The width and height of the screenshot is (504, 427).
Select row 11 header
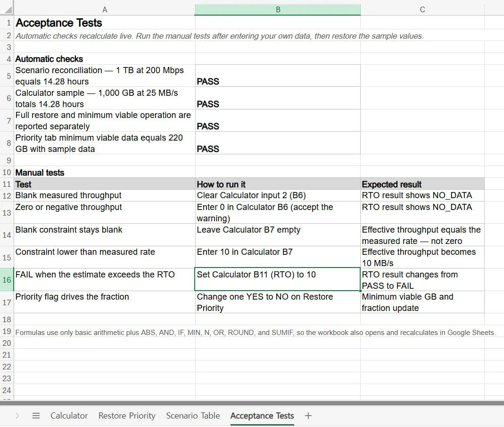[7, 184]
